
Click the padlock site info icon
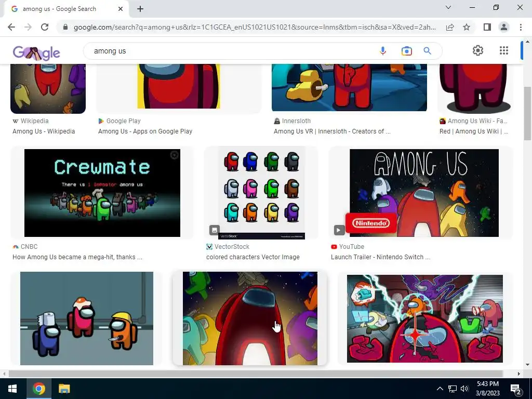tap(65, 27)
